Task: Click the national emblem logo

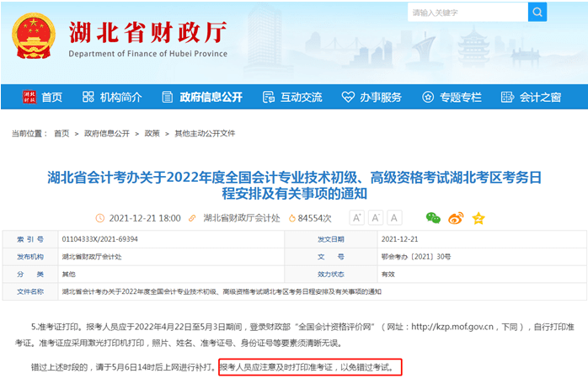Action: click(x=34, y=36)
